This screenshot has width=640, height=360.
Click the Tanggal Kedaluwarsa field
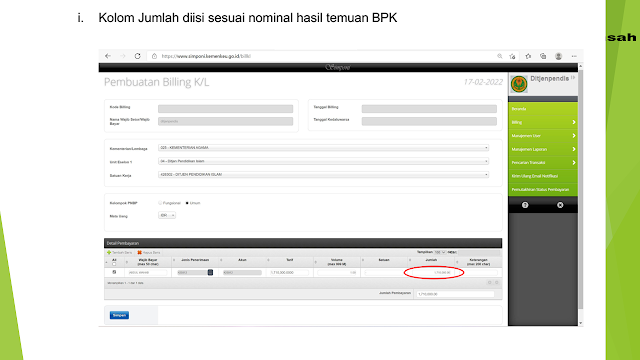[429, 121]
